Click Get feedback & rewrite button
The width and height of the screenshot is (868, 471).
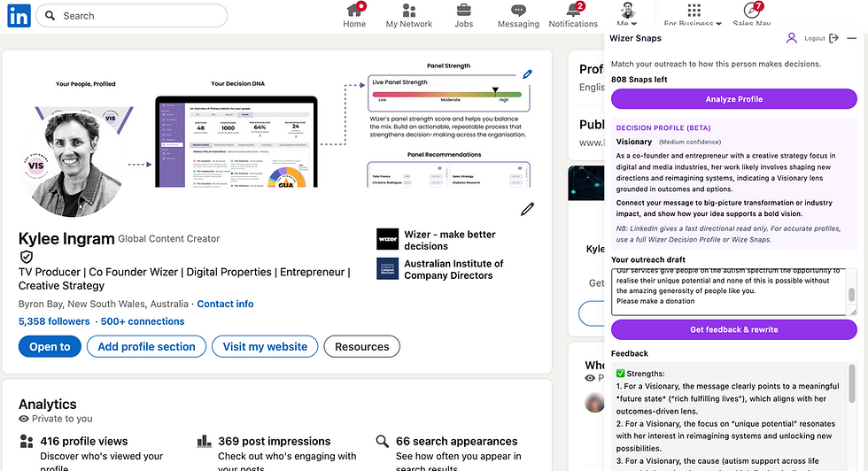(x=734, y=329)
